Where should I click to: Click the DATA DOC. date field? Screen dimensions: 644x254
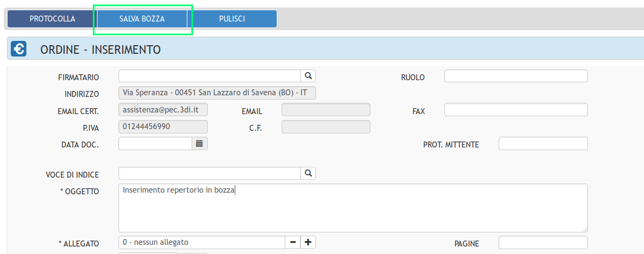155,144
